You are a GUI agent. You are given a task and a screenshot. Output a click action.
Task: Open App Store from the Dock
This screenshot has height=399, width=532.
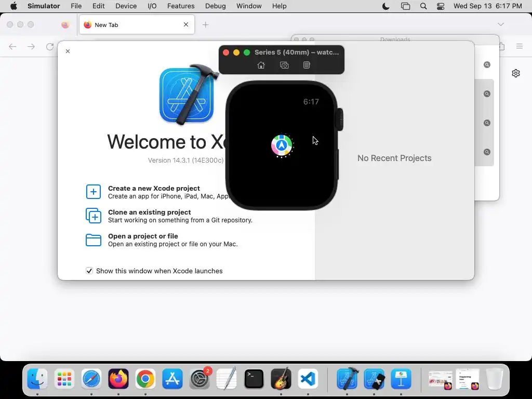click(x=172, y=379)
